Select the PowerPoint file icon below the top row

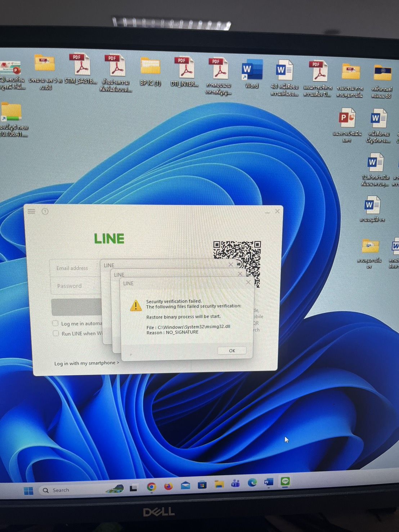[347, 125]
